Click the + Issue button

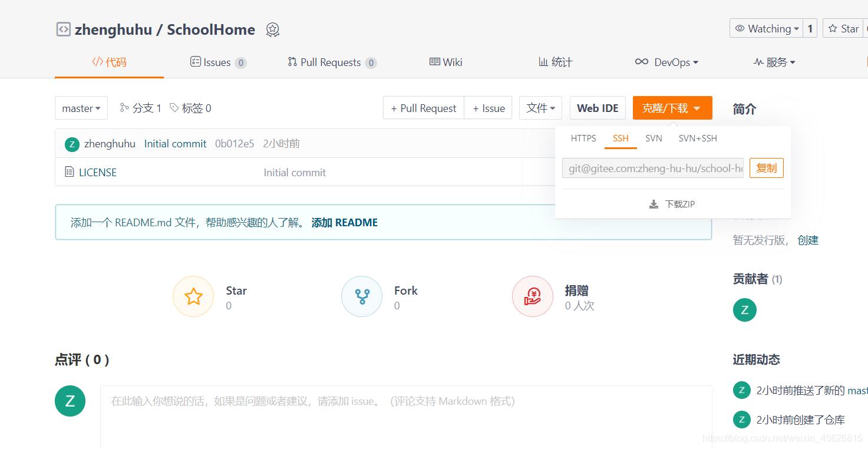click(489, 108)
